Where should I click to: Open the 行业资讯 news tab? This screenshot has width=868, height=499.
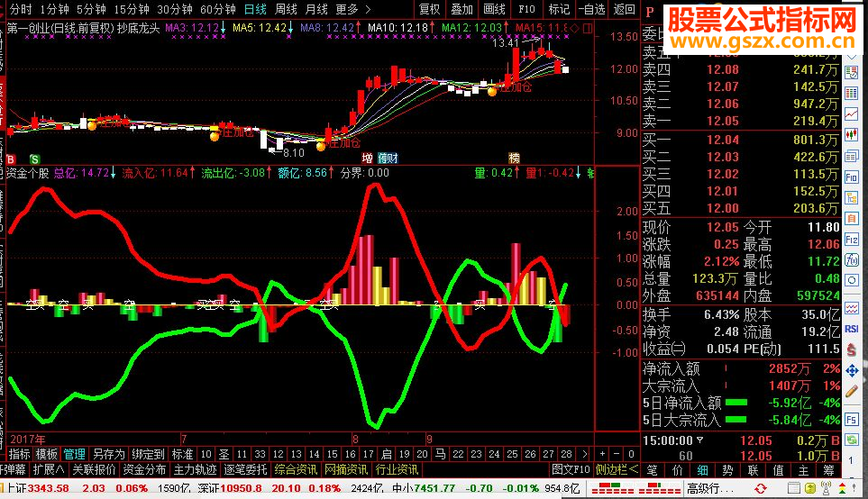point(397,469)
